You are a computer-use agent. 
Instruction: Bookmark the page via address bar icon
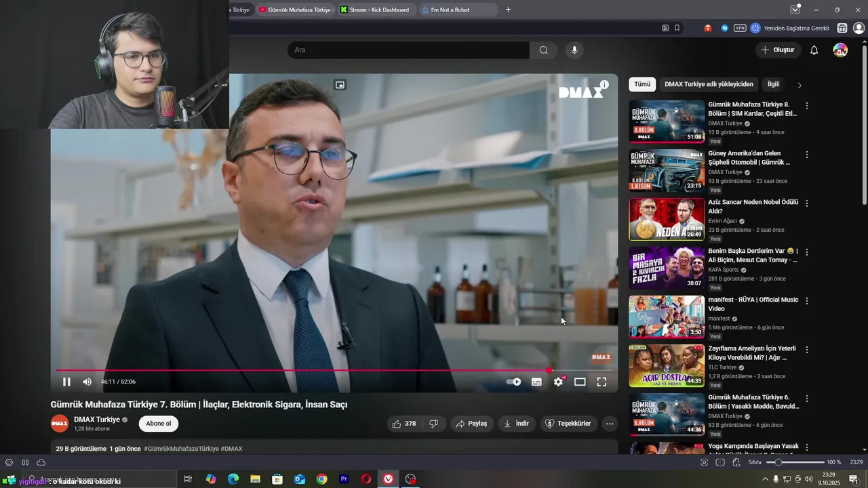coord(677,28)
